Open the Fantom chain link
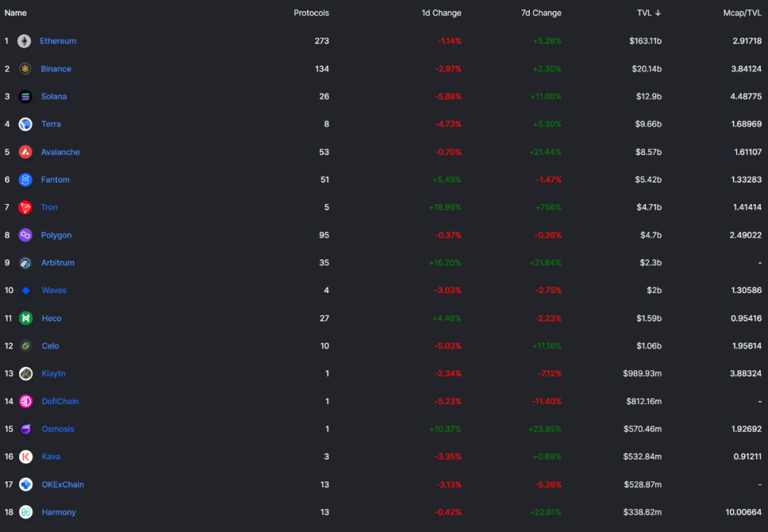This screenshot has width=768, height=532. [x=55, y=180]
